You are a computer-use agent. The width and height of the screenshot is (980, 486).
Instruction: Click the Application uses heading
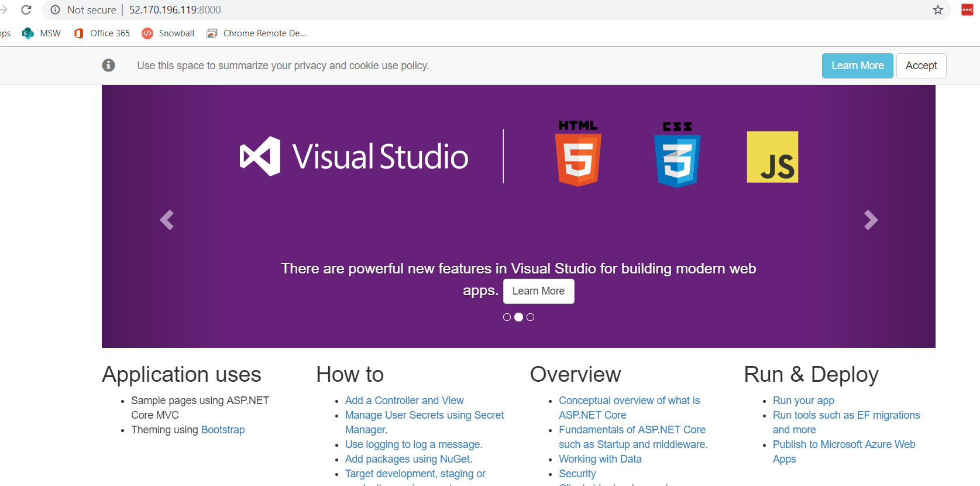click(181, 375)
